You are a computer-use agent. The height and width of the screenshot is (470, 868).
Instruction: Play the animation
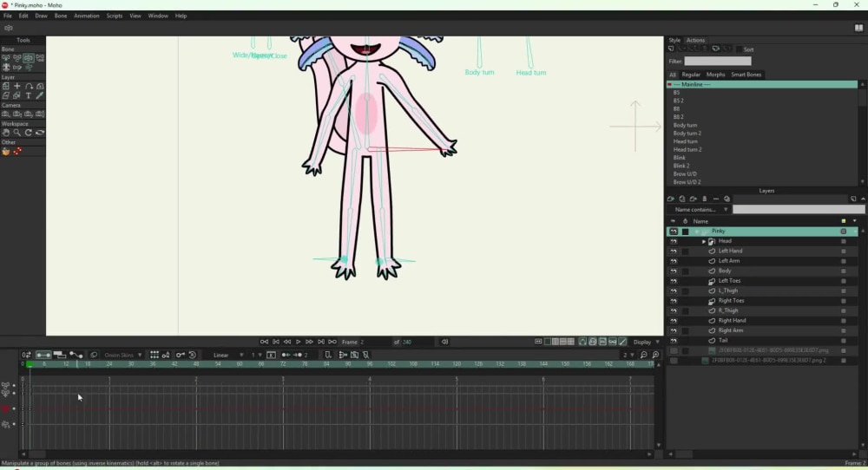pos(299,342)
